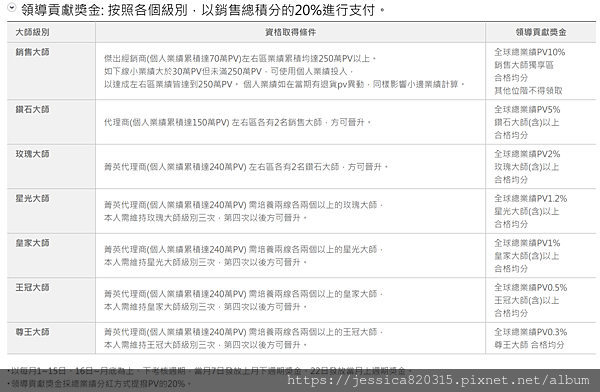Click the 全球總業績PV1% text
600x392 pixels.
click(x=527, y=243)
